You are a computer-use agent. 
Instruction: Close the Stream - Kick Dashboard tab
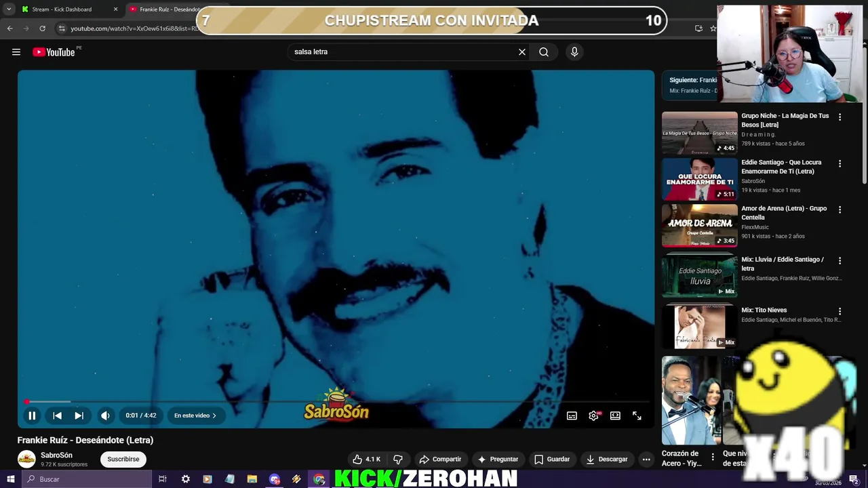(115, 9)
